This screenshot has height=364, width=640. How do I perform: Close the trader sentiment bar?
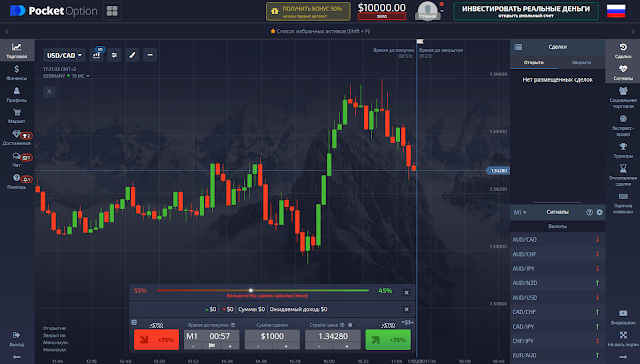pyautogui.click(x=407, y=292)
